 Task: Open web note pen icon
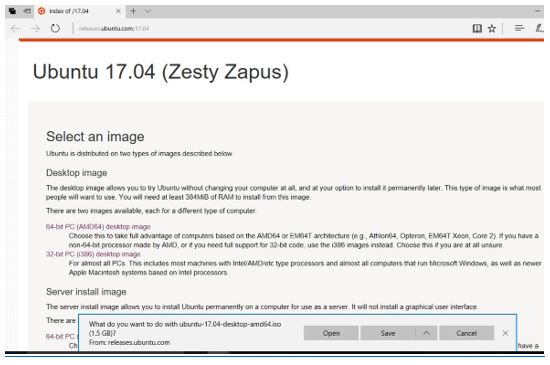[x=539, y=28]
